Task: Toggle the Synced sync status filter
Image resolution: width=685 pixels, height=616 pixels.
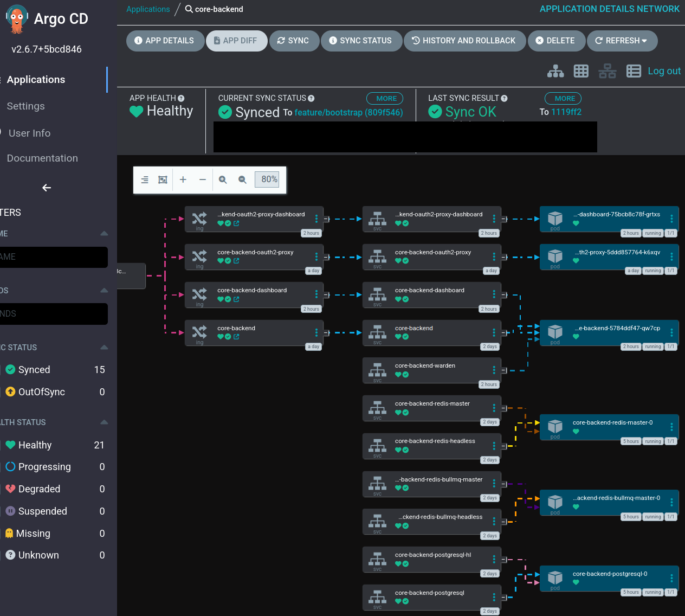Action: click(x=34, y=369)
